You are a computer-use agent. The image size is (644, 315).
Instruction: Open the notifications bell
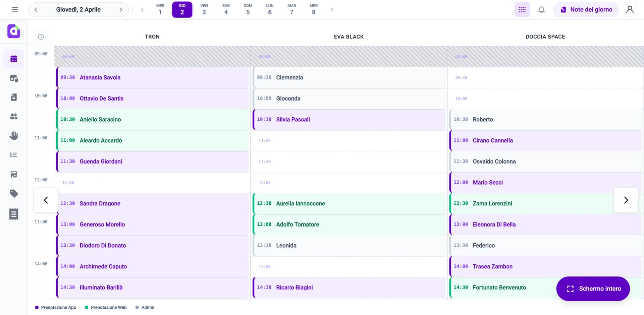point(541,10)
